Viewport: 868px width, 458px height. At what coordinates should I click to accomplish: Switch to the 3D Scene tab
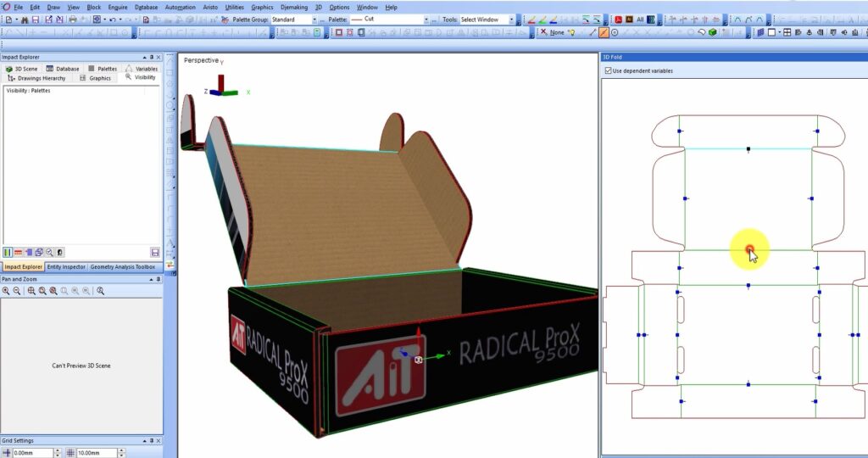[21, 69]
